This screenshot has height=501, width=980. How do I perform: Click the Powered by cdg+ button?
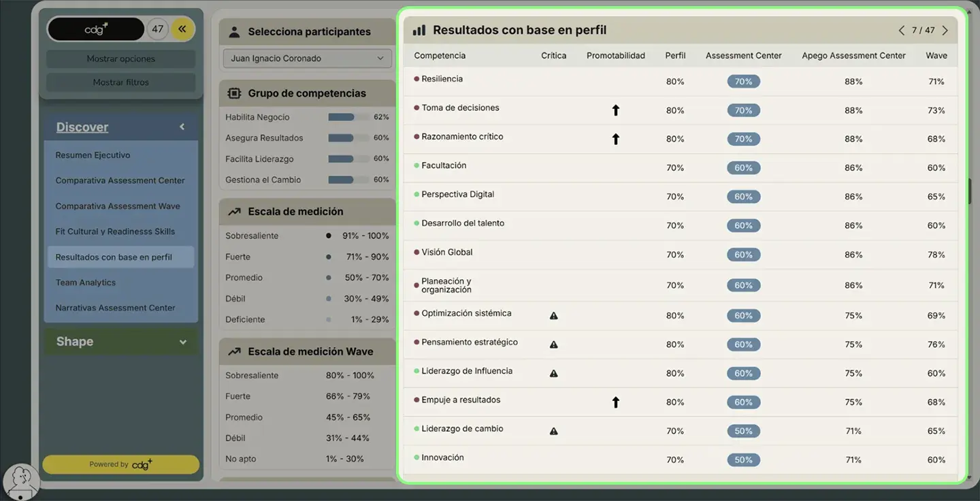coord(121,464)
